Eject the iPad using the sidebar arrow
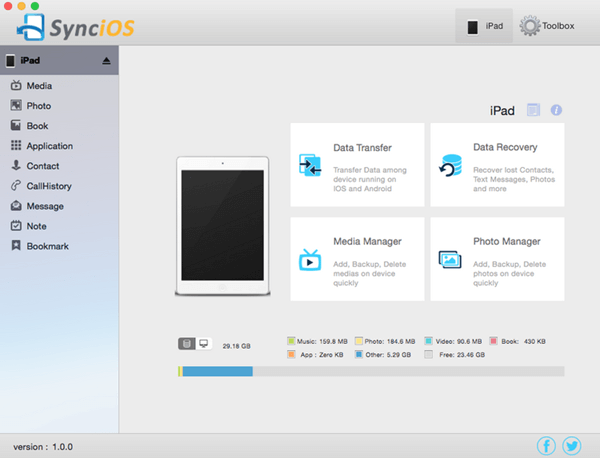This screenshot has width=600, height=458. tap(106, 61)
